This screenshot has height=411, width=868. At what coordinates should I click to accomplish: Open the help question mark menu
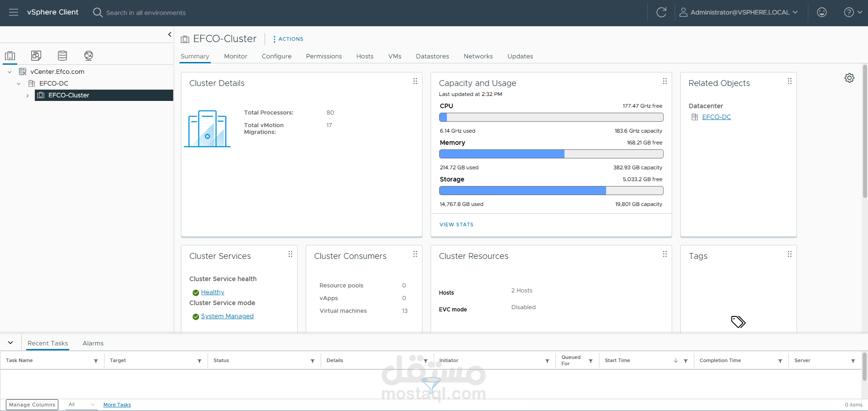[853, 12]
